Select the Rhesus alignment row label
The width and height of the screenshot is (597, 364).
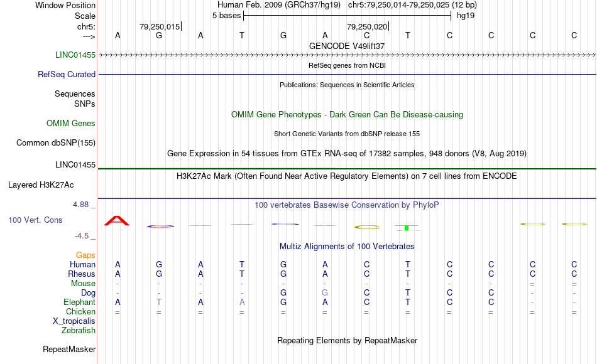82,274
